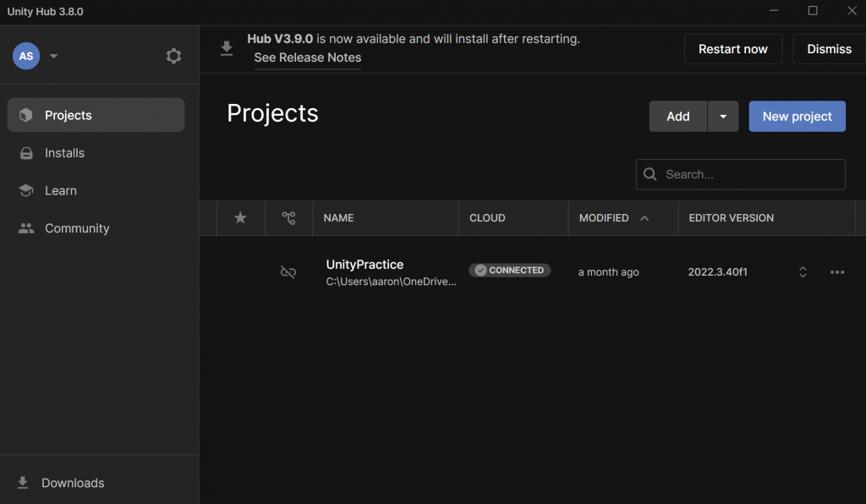The height and width of the screenshot is (504, 866).
Task: Click the CONNECTED cloud badge
Action: (509, 270)
